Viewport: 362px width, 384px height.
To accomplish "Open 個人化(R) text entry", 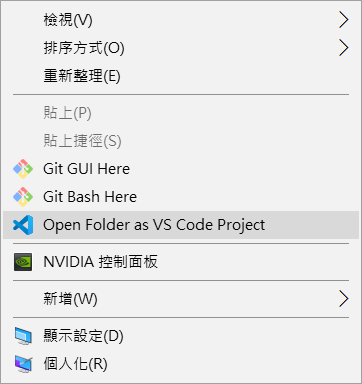I will tap(75, 364).
